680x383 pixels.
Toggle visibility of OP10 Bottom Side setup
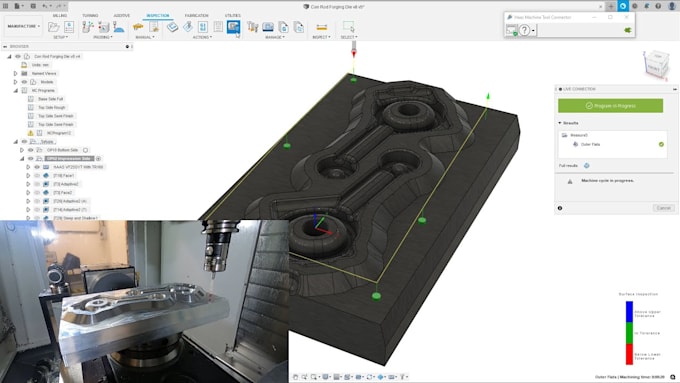point(31,150)
